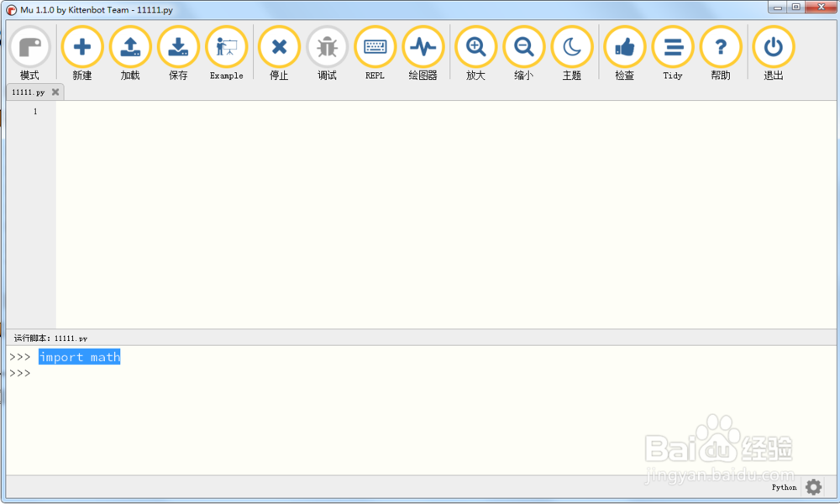Quit Mu with 退出
The image size is (840, 504).
[774, 54]
